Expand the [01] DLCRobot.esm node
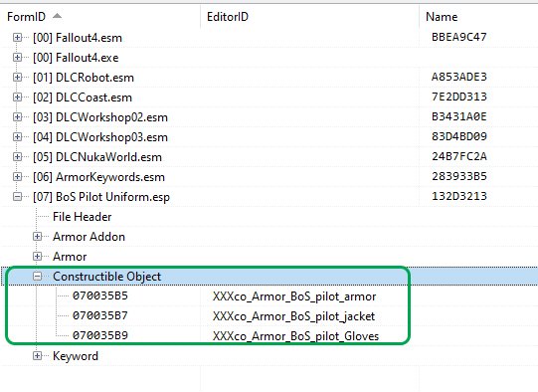 point(17,78)
